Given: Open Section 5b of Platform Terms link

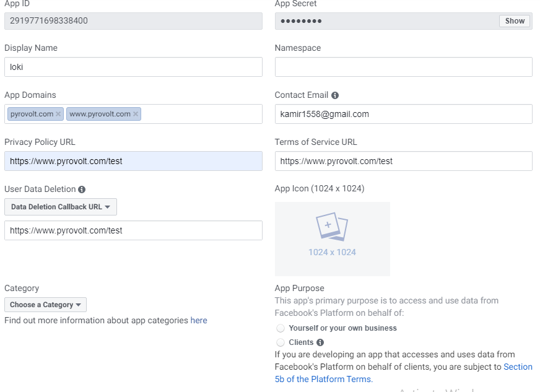Looking at the screenshot, I should [x=518, y=367].
